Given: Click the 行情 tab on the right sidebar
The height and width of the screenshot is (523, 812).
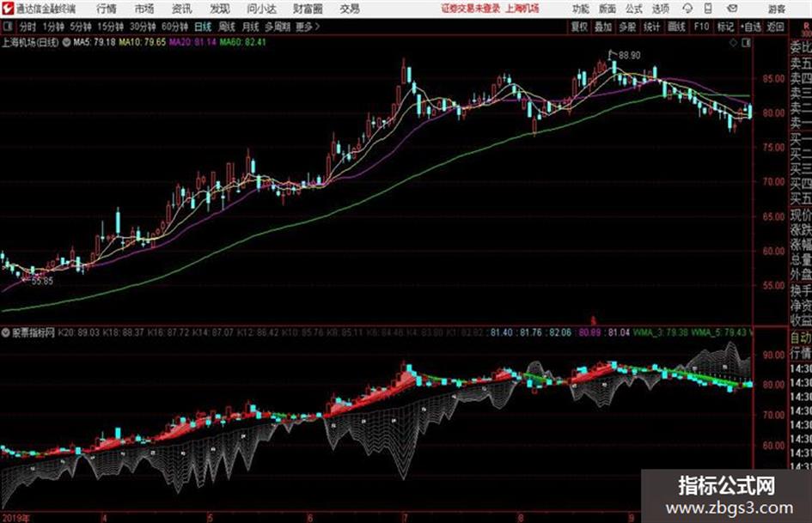Looking at the screenshot, I should pos(801,354).
